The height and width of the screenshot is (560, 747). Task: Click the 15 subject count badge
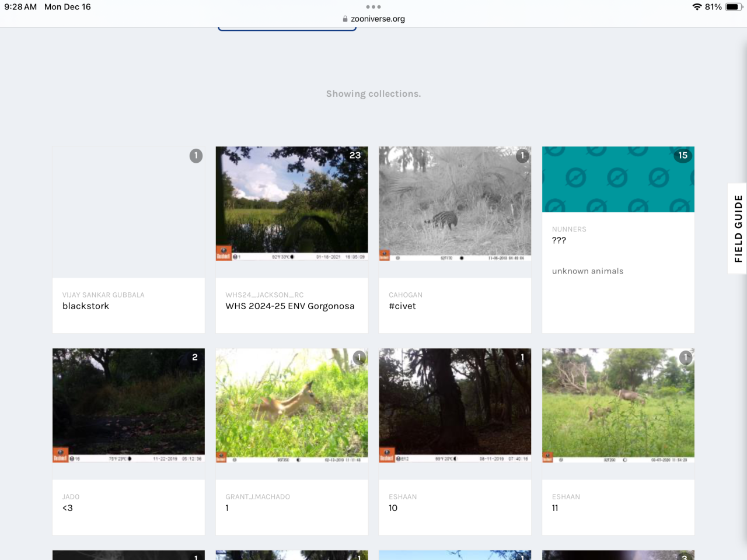coord(683,155)
